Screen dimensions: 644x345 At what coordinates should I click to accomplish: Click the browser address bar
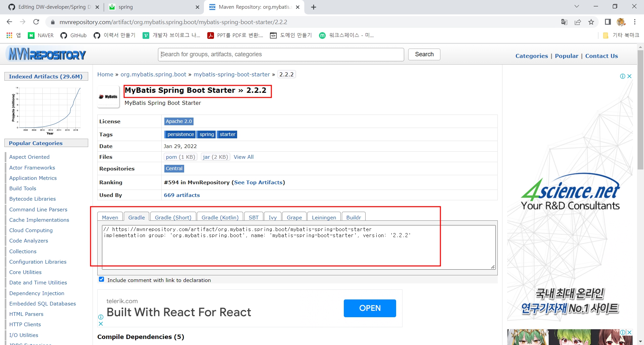pos(302,22)
